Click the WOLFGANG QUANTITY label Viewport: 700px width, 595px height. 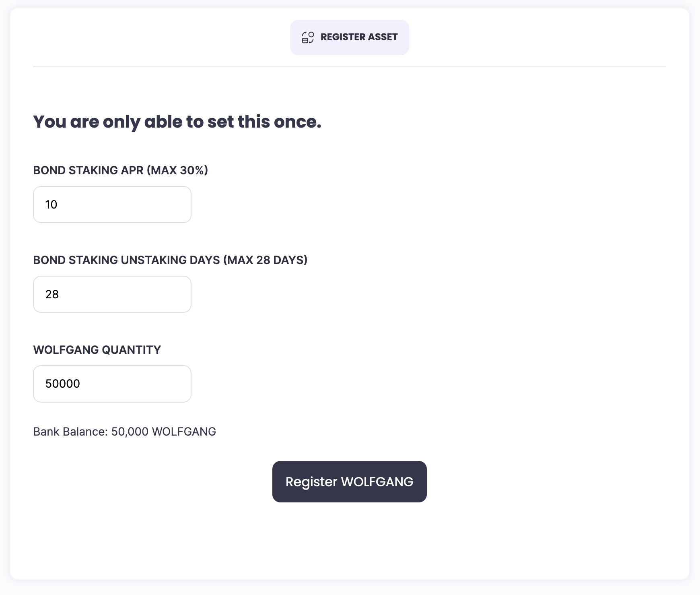(97, 350)
